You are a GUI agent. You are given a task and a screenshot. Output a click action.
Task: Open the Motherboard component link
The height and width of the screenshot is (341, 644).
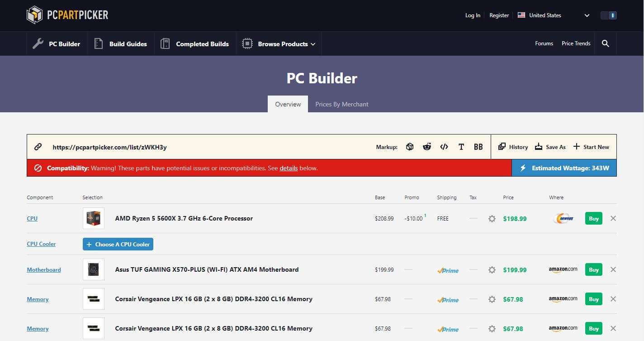(x=44, y=269)
